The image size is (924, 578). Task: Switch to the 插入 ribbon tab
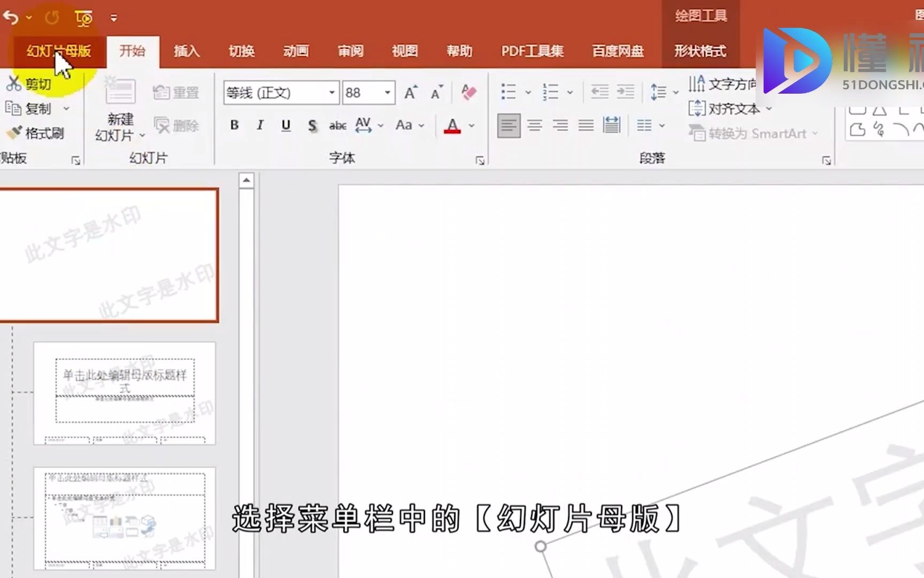[186, 51]
